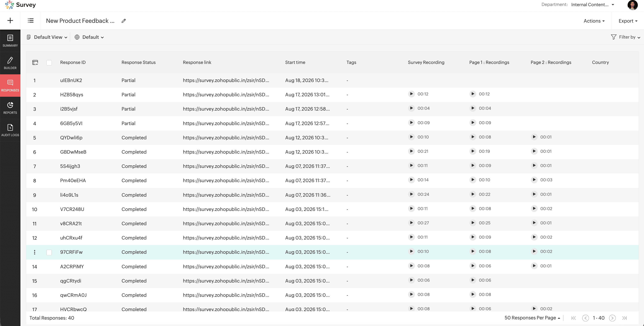Expand the Default View dropdown

[48, 37]
